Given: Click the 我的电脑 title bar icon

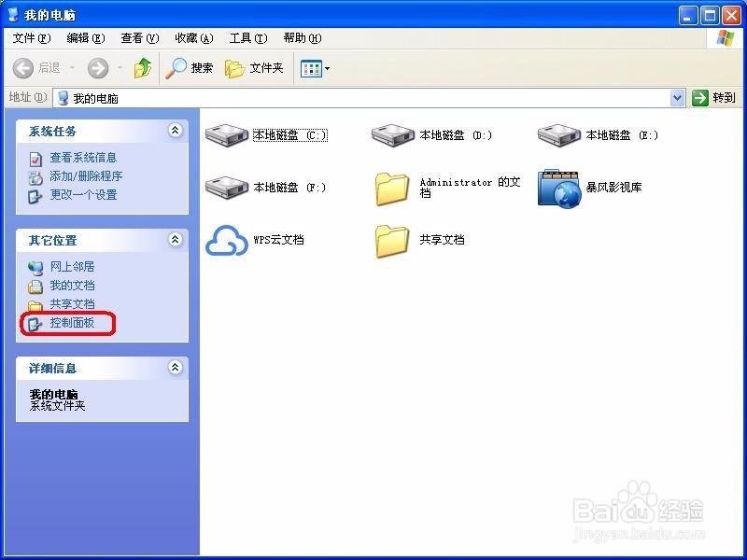Looking at the screenshot, I should (14, 14).
